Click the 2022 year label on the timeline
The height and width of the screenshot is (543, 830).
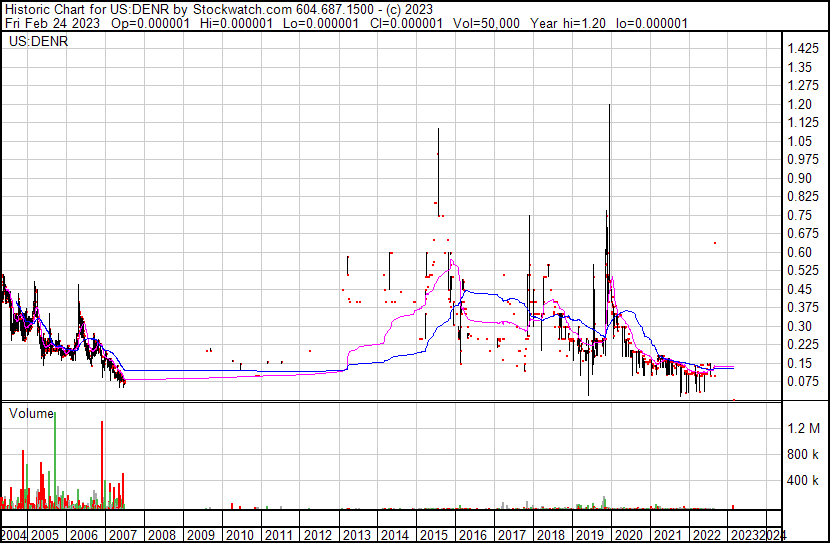tap(707, 535)
